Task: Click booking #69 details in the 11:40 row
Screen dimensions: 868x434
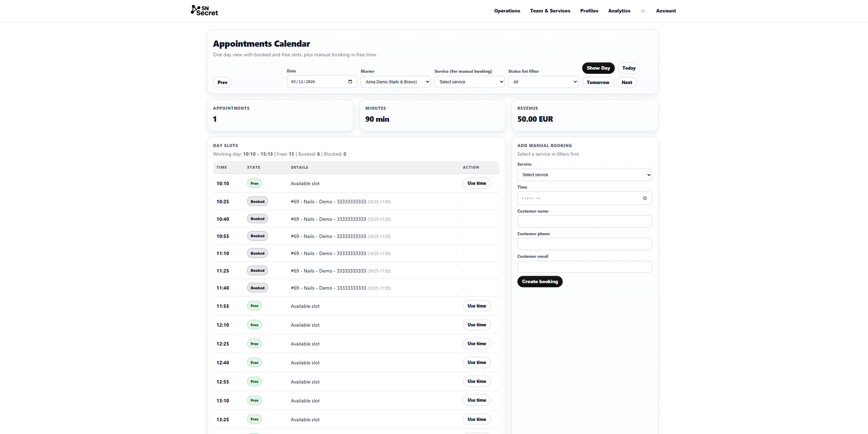Action: (341, 288)
